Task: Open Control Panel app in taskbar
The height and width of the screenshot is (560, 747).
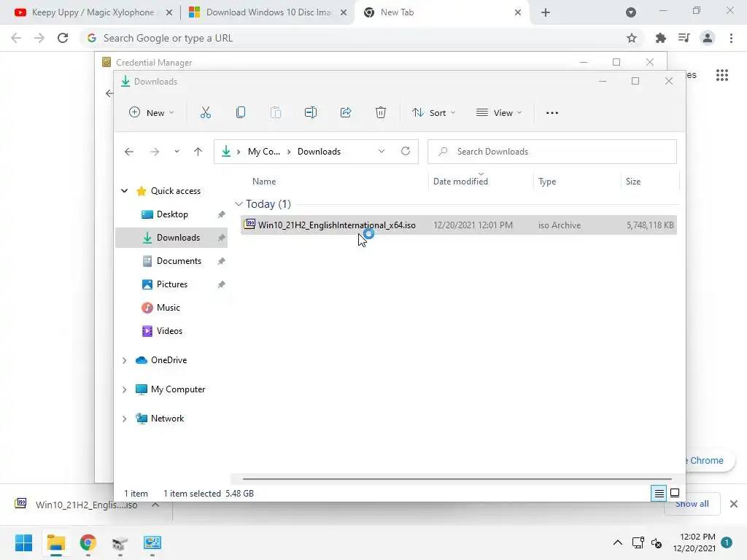Action: (152, 542)
